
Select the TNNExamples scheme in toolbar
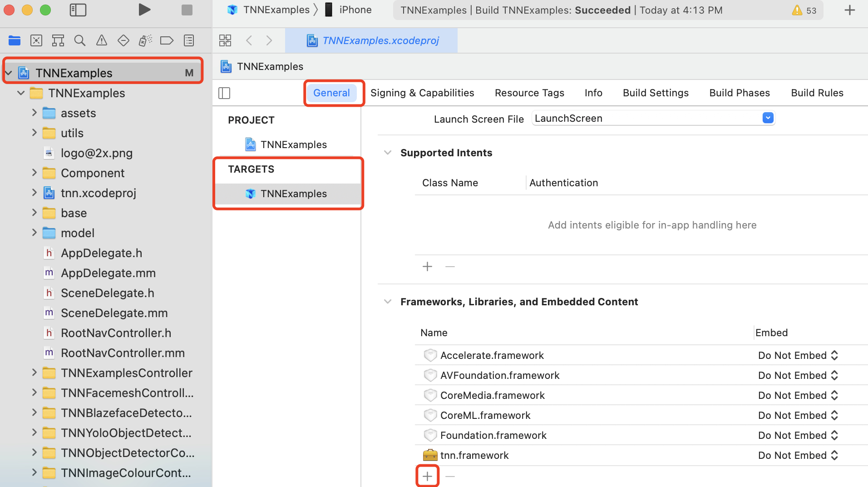269,10
